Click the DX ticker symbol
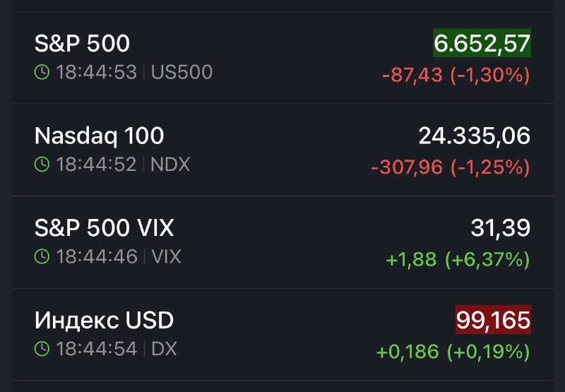The height and width of the screenshot is (392, 565). (x=164, y=348)
